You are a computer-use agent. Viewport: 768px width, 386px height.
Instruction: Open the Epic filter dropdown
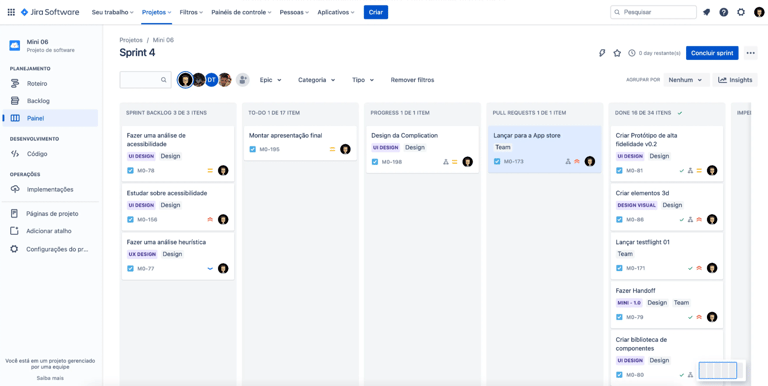point(270,80)
